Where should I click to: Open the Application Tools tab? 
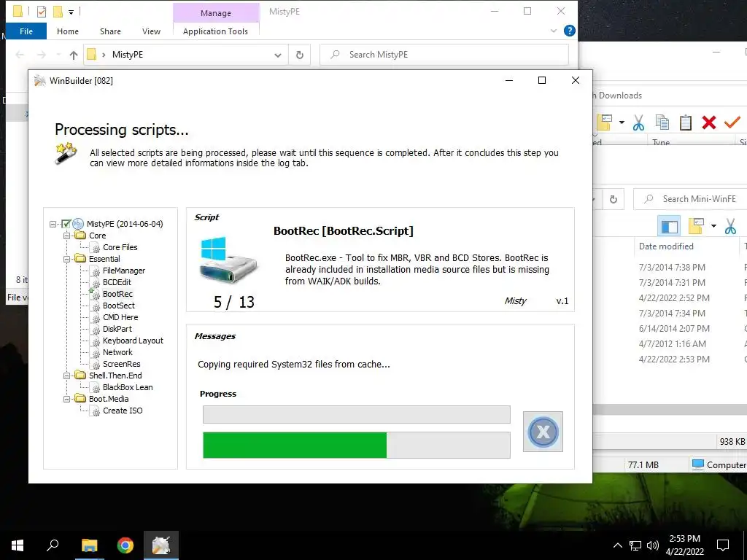pyautogui.click(x=215, y=31)
